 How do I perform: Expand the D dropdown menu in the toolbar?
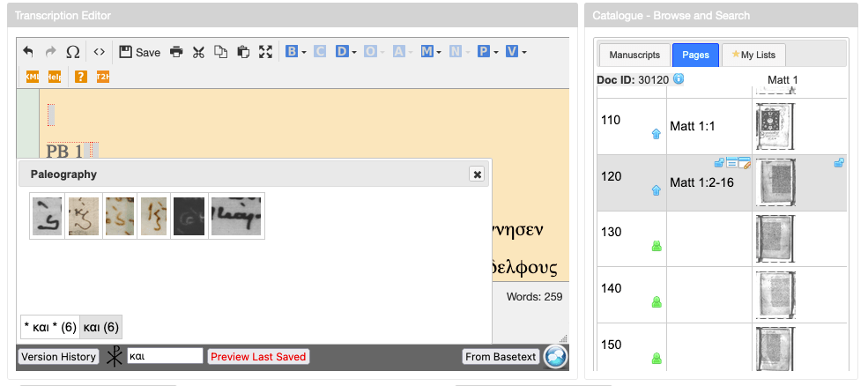(346, 52)
